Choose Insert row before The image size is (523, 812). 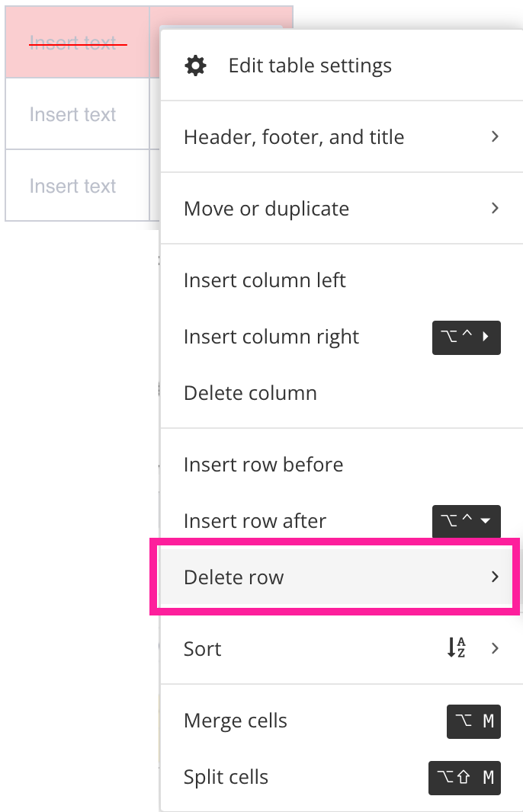click(263, 465)
